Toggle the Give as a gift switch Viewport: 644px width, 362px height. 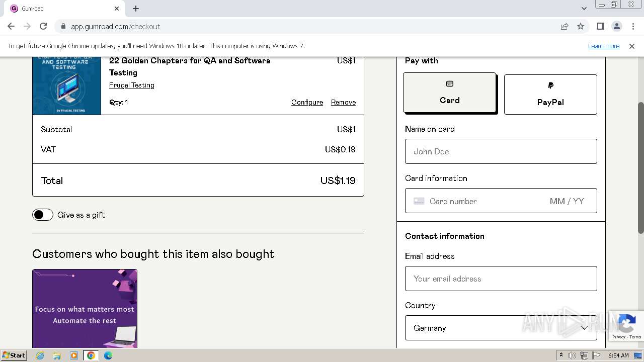pos(43,215)
